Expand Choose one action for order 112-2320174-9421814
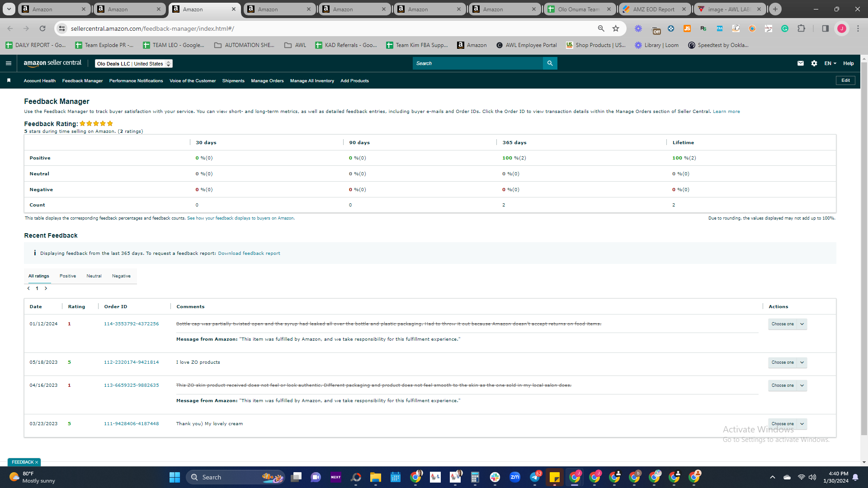 (x=788, y=362)
